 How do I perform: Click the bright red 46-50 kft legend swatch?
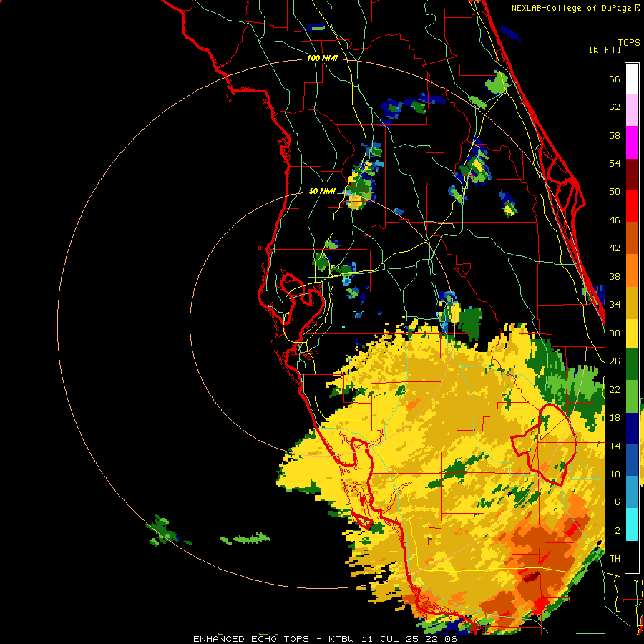tap(632, 206)
